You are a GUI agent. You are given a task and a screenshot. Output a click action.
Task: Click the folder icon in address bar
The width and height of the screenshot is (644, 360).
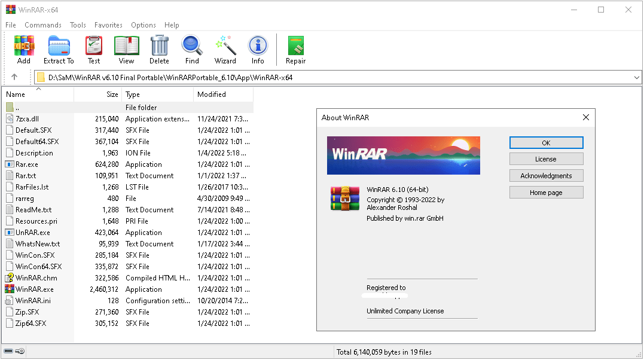[40, 77]
